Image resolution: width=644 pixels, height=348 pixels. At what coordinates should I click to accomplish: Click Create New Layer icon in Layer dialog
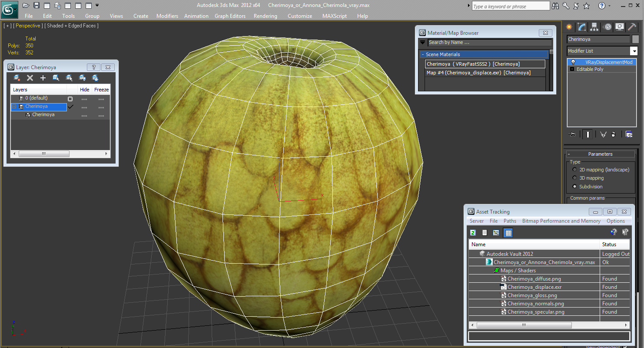click(17, 78)
